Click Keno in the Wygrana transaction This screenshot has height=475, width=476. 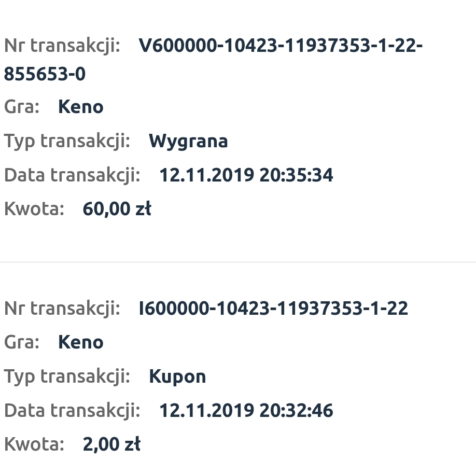(81, 107)
